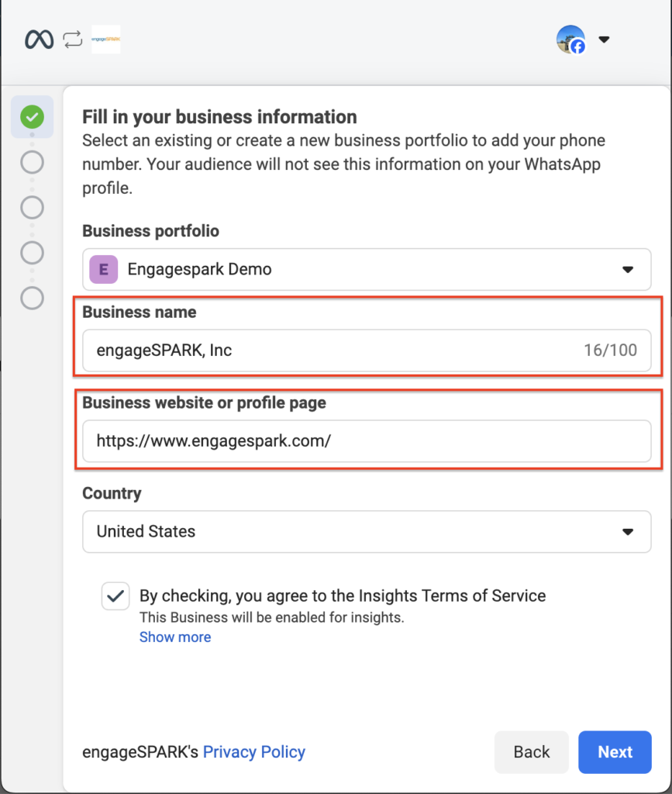Click the profile avatar with Facebook badge
The width and height of the screenshot is (672, 794).
tap(571, 40)
